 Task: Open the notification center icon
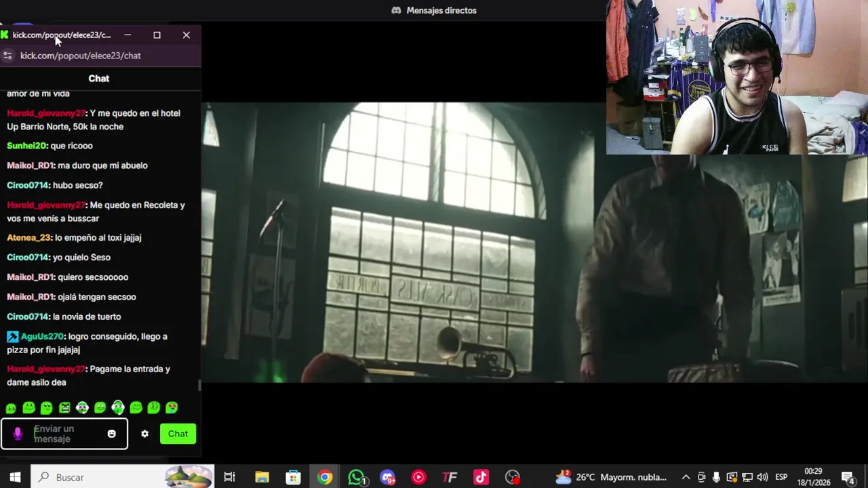[x=848, y=477]
